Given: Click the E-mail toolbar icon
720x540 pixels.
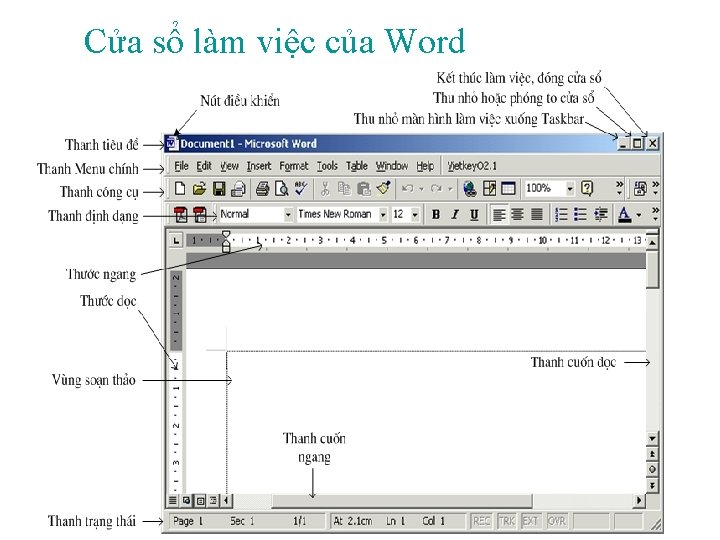Looking at the screenshot, I should (x=238, y=189).
